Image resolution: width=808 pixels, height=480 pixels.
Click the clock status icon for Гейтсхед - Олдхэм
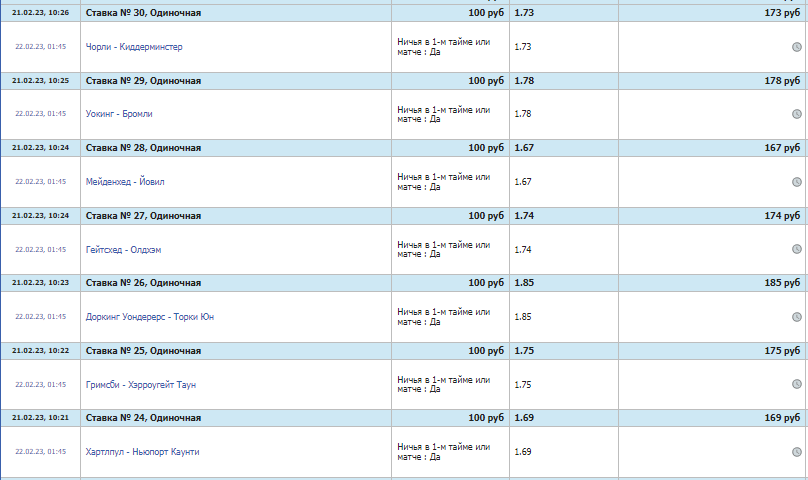pos(797,249)
